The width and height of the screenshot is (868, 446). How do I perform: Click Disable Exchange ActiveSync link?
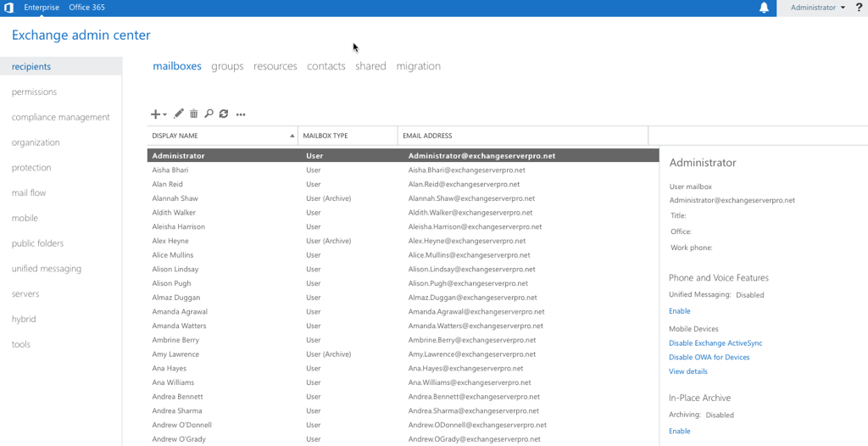[x=715, y=343]
